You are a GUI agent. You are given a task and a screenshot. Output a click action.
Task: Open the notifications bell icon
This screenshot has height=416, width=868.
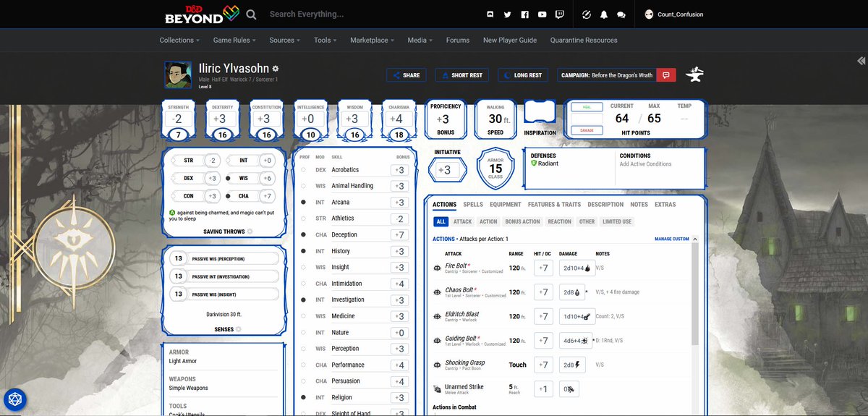click(x=604, y=14)
